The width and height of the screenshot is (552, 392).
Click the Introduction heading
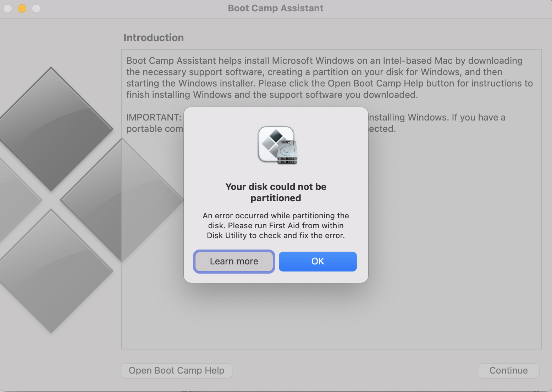click(154, 38)
